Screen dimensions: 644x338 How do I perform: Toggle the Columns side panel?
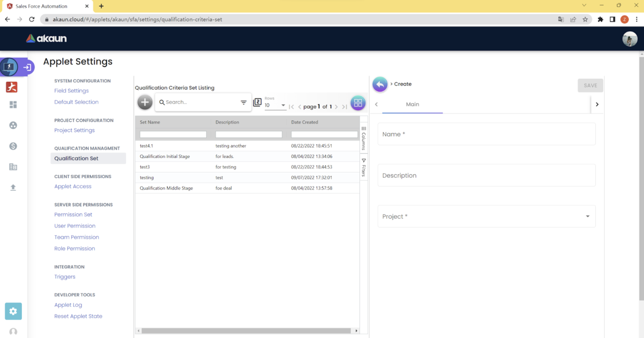click(364, 138)
